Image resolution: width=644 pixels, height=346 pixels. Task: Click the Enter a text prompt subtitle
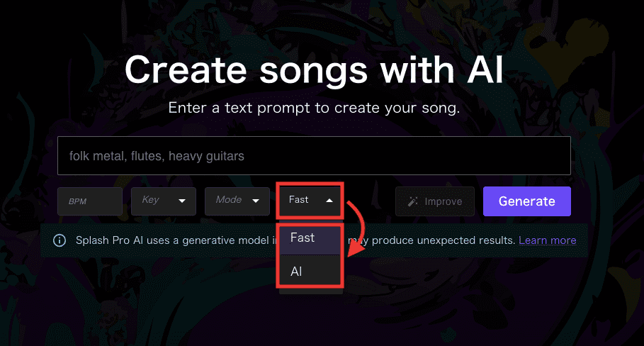[314, 108]
